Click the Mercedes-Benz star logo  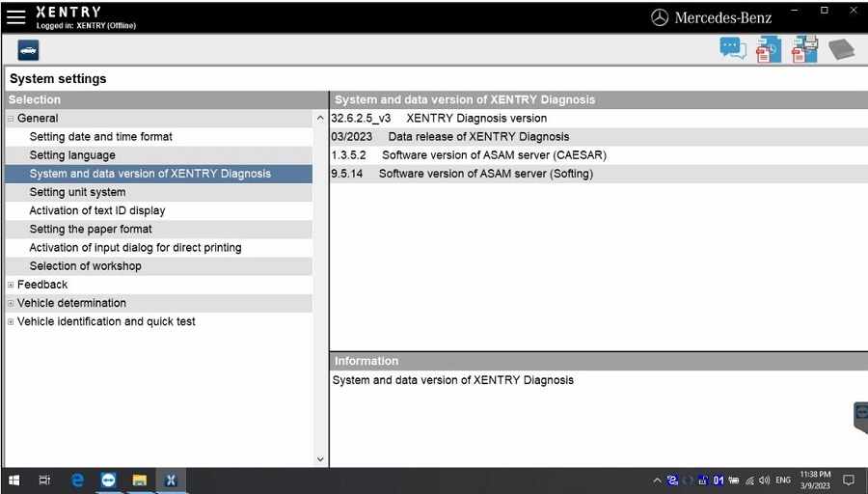(660, 17)
